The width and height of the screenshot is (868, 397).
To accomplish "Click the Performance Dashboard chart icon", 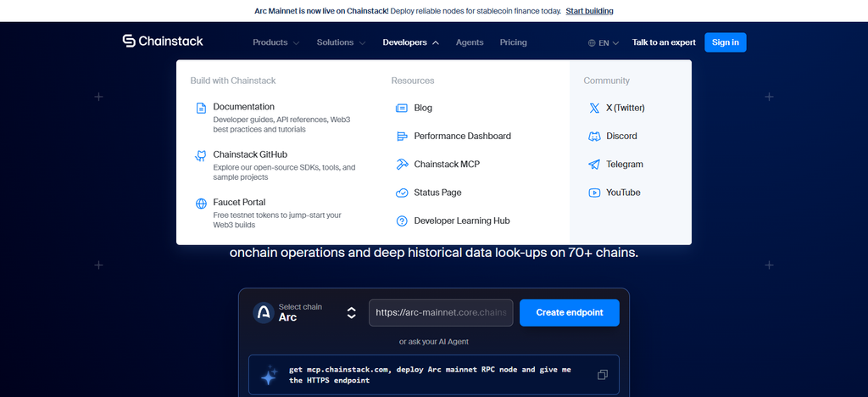I will (x=402, y=137).
